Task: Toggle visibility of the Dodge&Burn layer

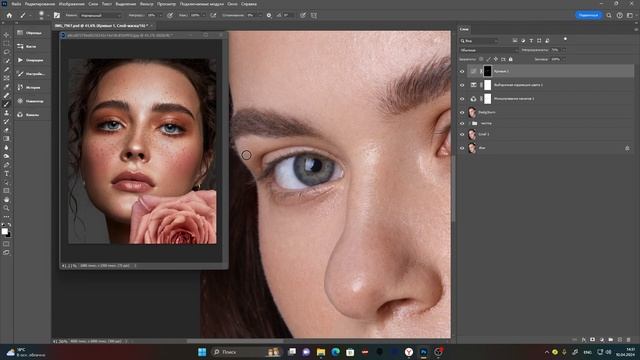Action: (x=462, y=112)
